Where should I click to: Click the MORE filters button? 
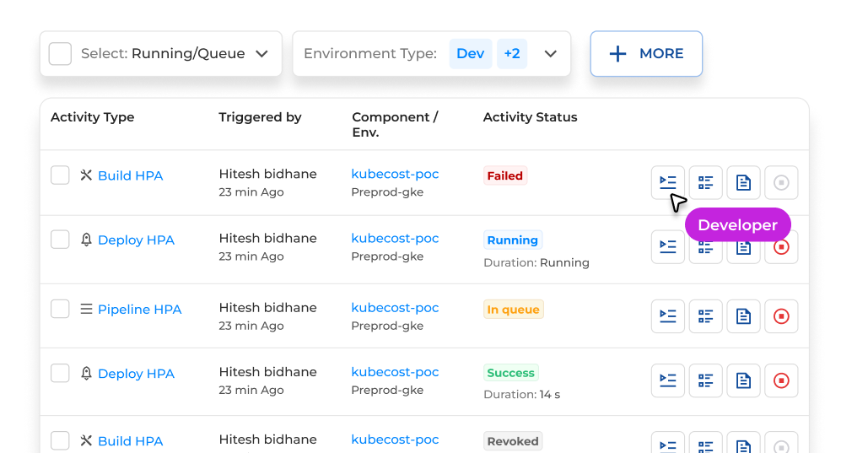(646, 54)
